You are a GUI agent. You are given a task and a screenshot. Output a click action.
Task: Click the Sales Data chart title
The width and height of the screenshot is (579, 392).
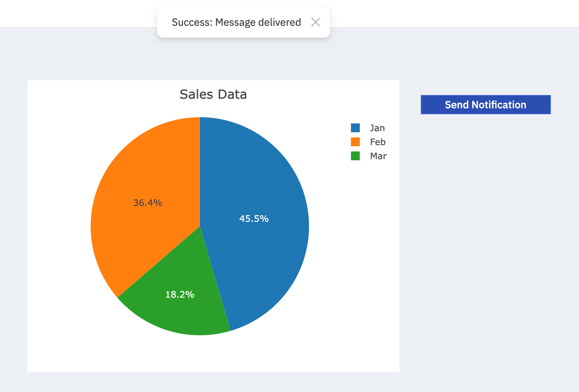coord(213,94)
